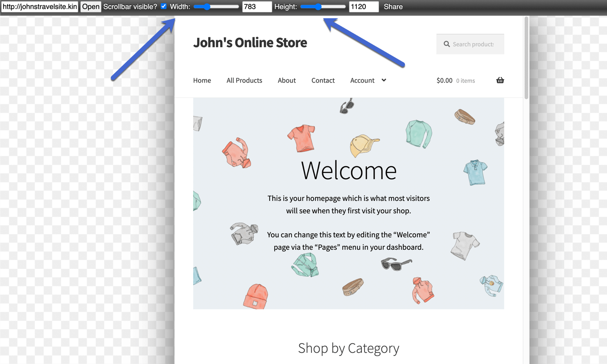Click the red v-neck t-shirt image

[x=301, y=138]
